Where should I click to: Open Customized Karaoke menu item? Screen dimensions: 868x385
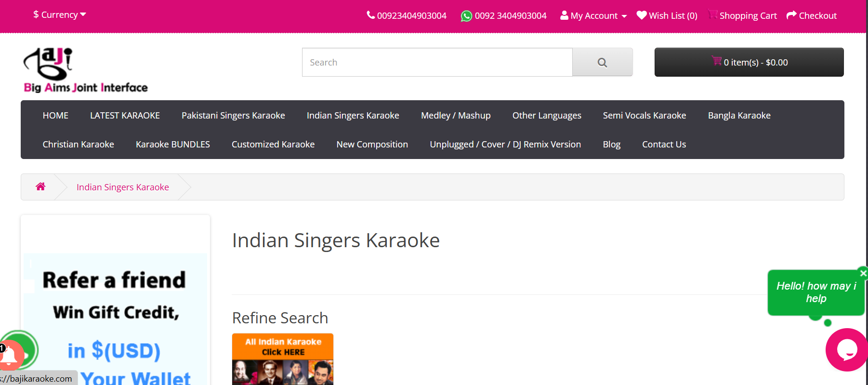click(273, 145)
